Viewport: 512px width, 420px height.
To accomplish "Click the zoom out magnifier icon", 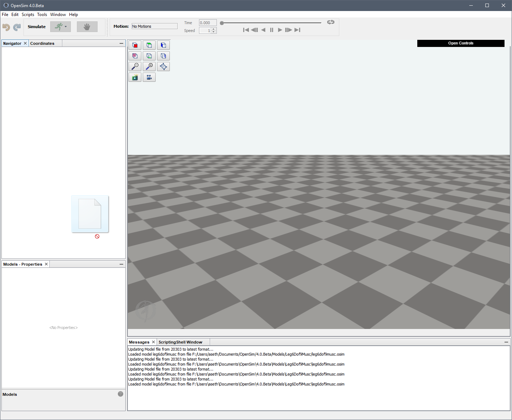I will 135,67.
